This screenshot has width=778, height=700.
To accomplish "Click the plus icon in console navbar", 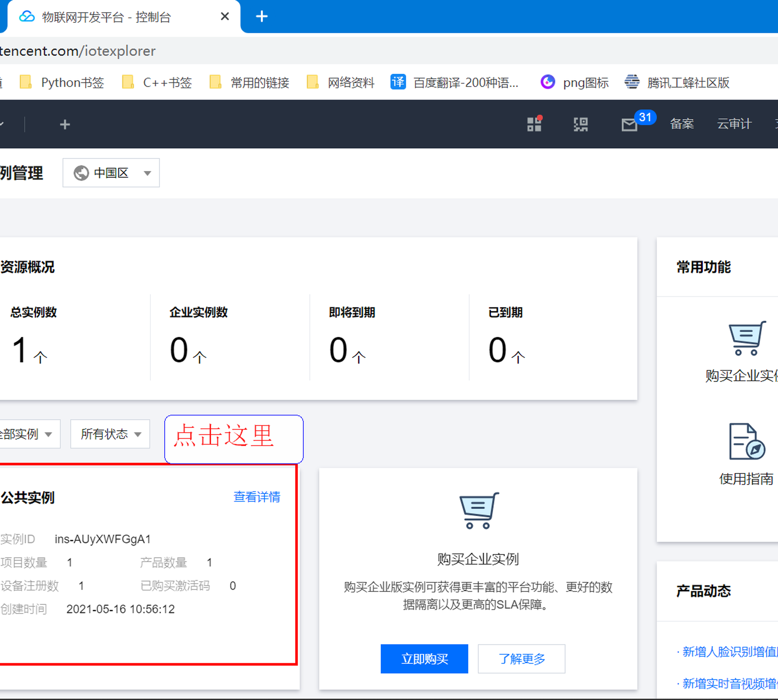I will (65, 124).
